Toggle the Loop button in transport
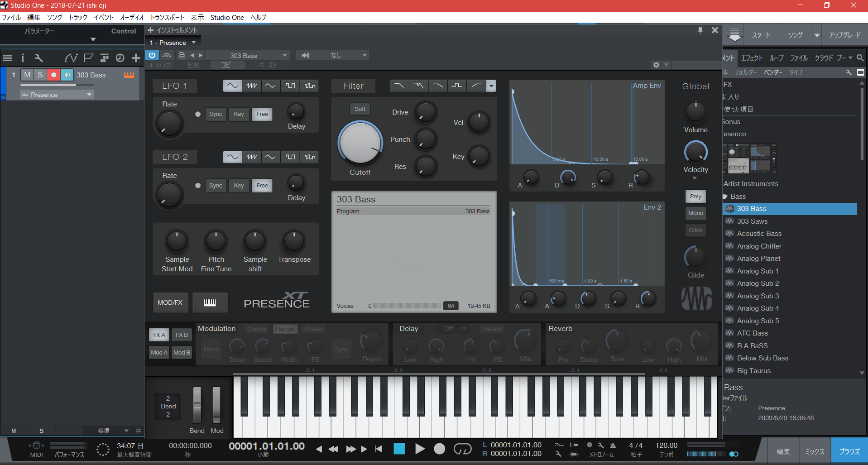This screenshot has width=868, height=465. 462,449
